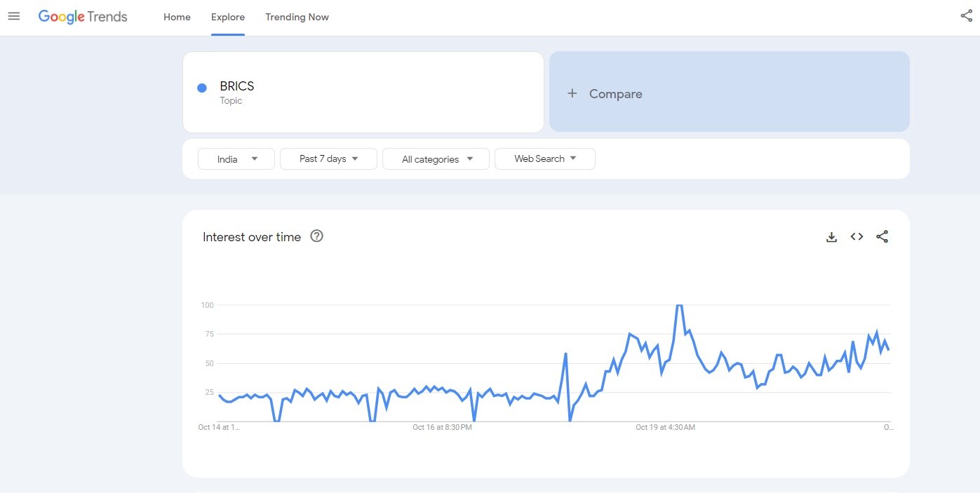980x493 pixels.
Task: Expand the All categories dropdown
Action: [x=436, y=159]
